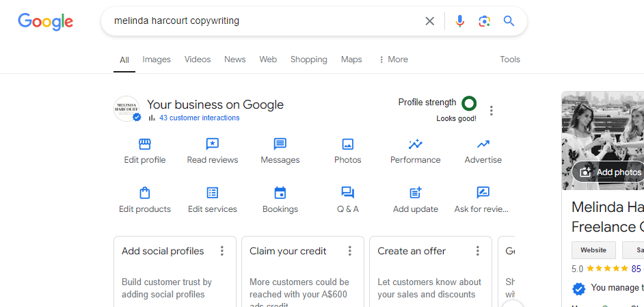Click the Claim your credit card title
This screenshot has width=644, height=307.
tap(288, 251)
